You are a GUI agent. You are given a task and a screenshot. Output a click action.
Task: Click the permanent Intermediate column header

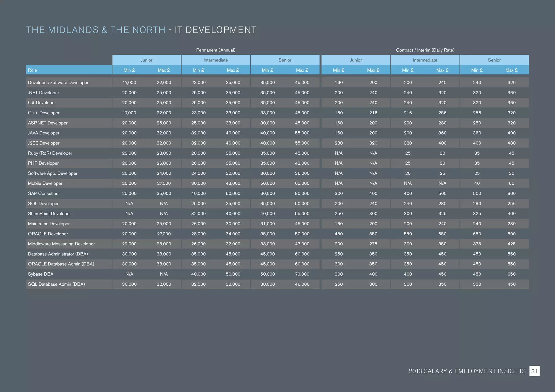tap(216, 60)
